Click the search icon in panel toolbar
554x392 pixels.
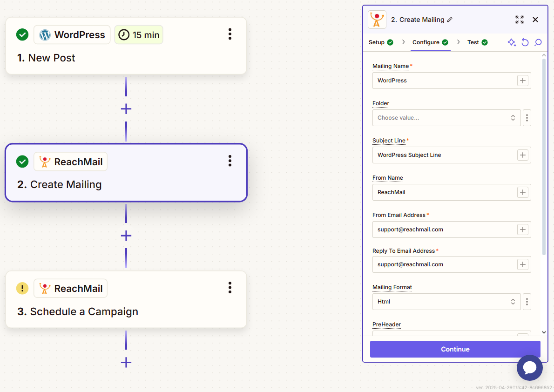(538, 42)
